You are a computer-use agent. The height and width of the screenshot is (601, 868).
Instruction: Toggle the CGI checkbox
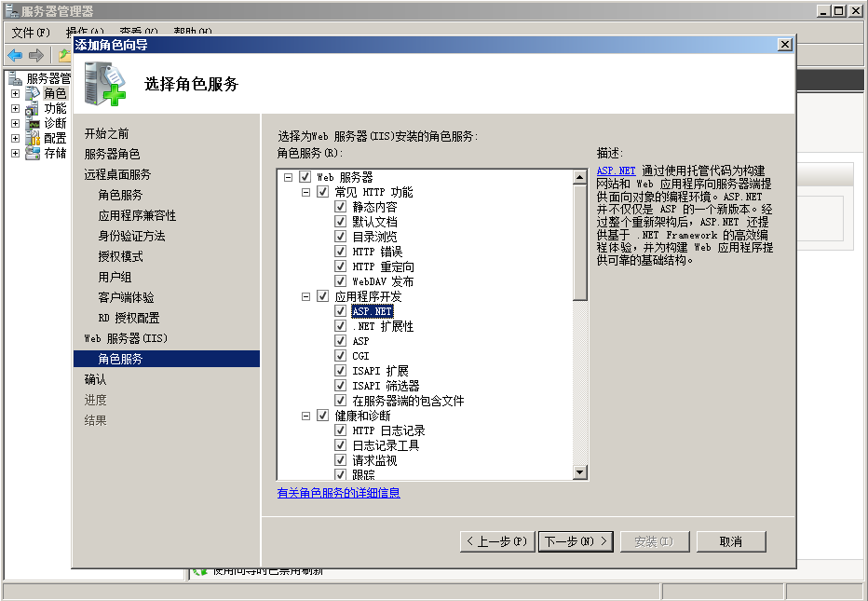[341, 356]
